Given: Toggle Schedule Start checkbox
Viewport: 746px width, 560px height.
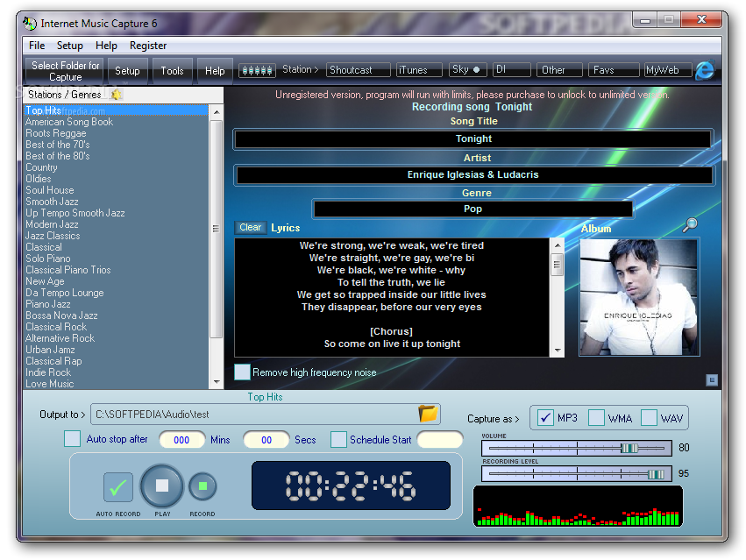Looking at the screenshot, I should [338, 439].
